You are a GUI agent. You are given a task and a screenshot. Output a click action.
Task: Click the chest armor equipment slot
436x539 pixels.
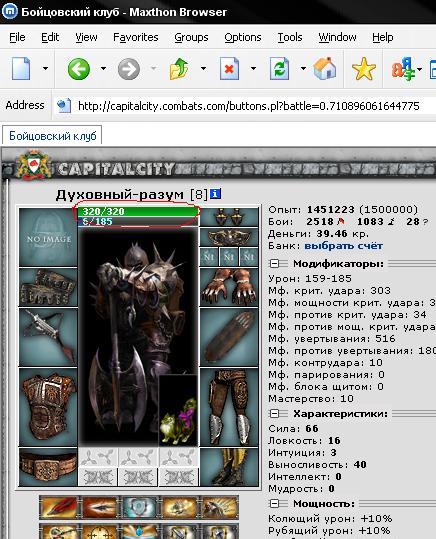pyautogui.click(x=48, y=407)
